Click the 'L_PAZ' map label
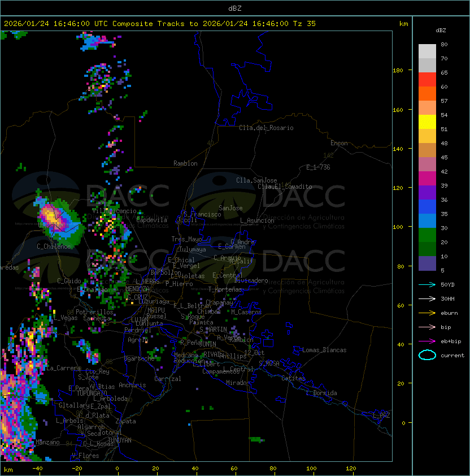 (381, 416)
